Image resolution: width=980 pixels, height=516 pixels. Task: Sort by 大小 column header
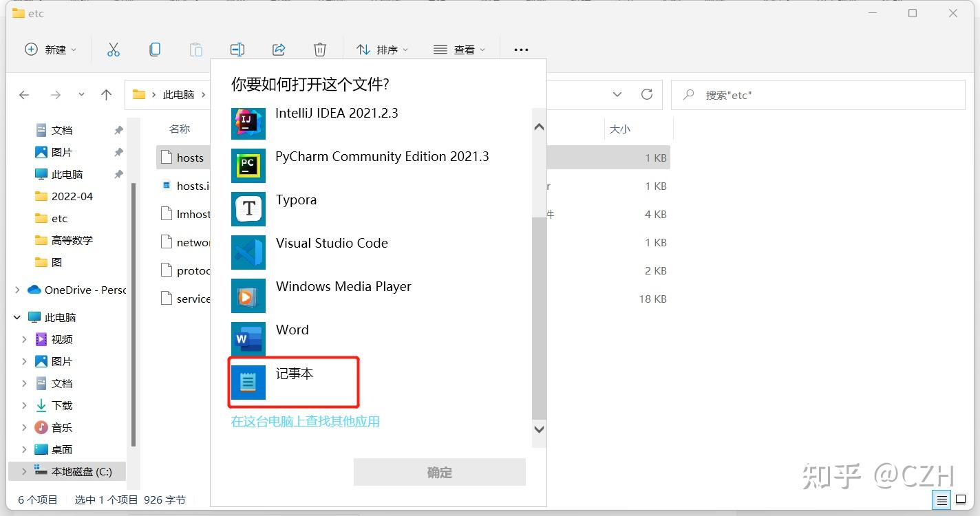click(x=619, y=129)
